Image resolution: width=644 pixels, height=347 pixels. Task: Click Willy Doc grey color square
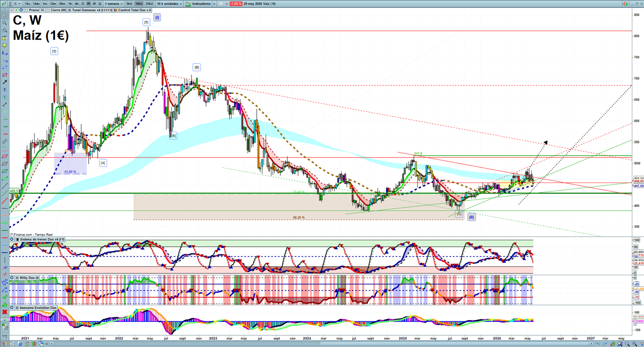(17, 278)
